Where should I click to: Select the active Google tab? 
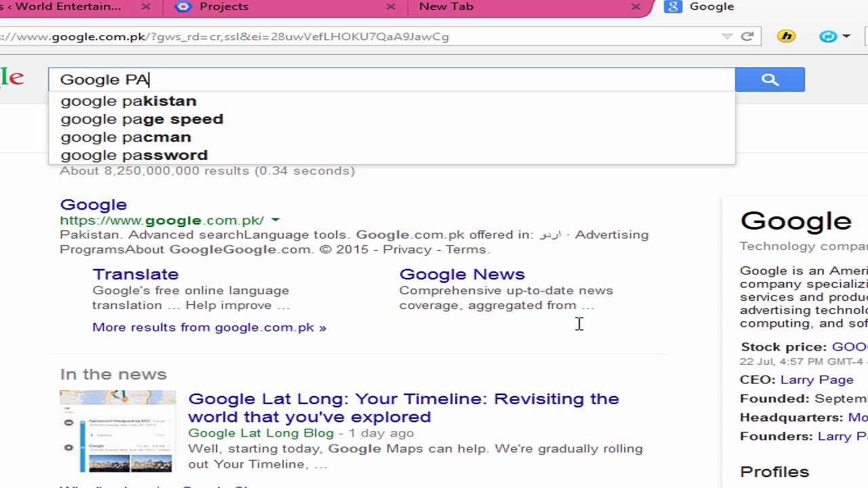click(759, 7)
